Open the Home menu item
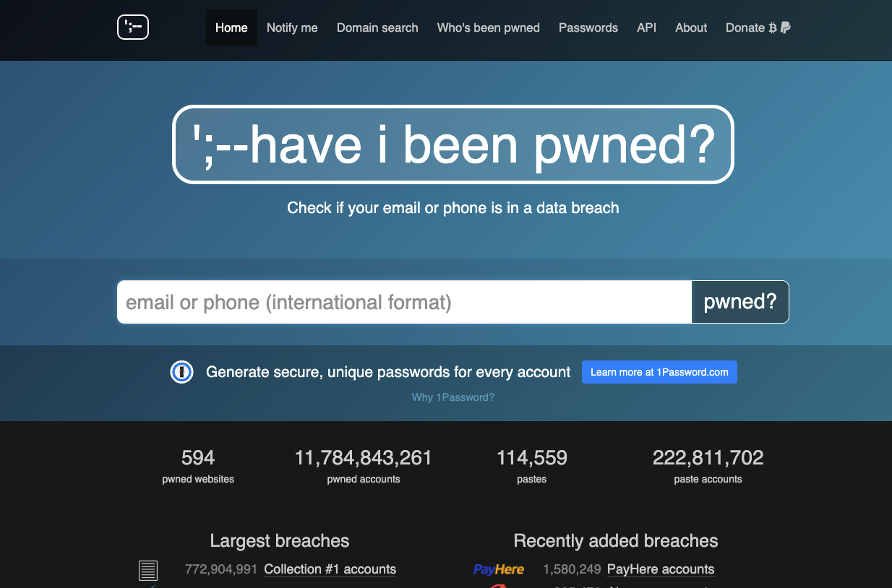Viewport: 892px width, 588px height. click(231, 27)
